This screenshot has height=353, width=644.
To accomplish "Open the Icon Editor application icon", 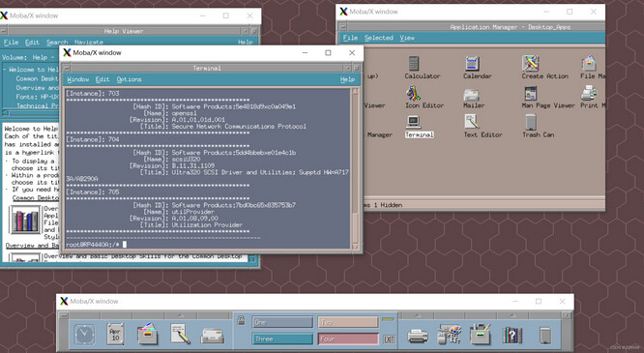I will click(413, 94).
